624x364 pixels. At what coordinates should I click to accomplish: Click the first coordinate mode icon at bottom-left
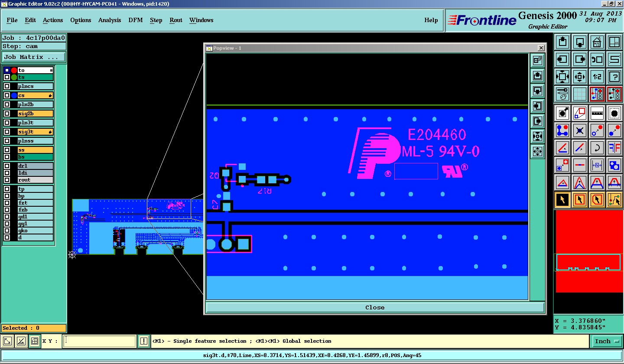tap(7, 341)
